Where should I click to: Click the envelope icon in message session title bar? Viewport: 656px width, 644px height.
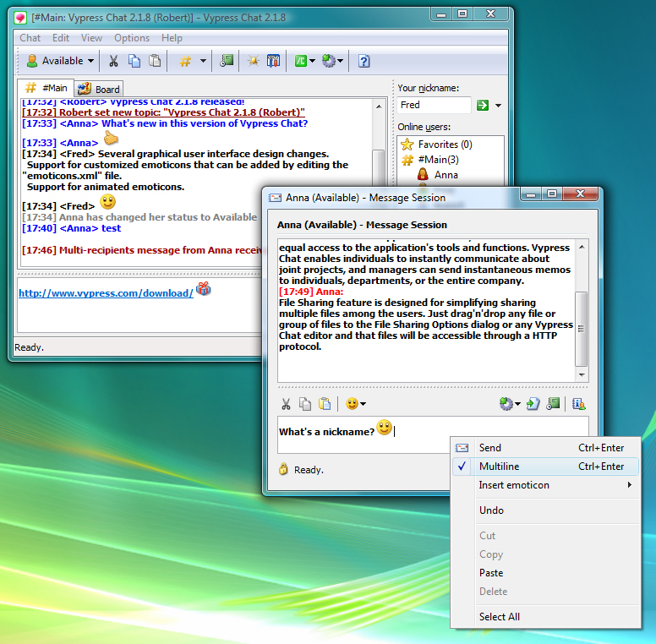(x=275, y=198)
